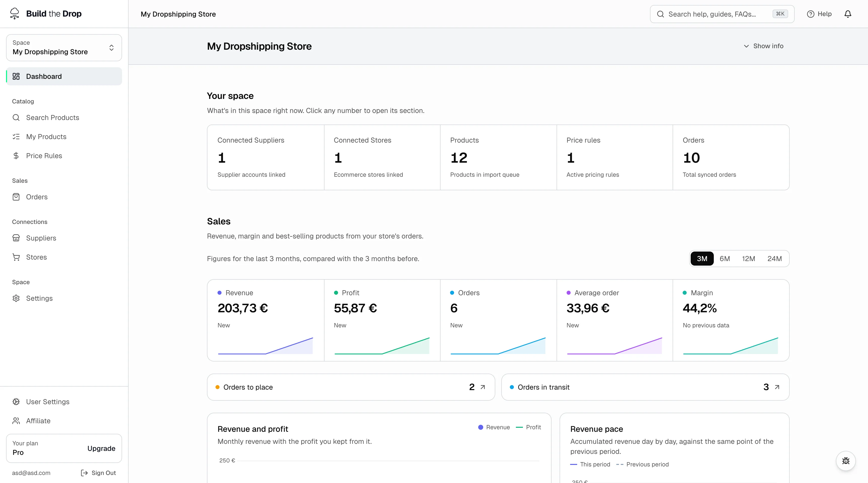The image size is (868, 483).
Task: Click the Orders in transit arrow icon
Action: [x=777, y=387]
